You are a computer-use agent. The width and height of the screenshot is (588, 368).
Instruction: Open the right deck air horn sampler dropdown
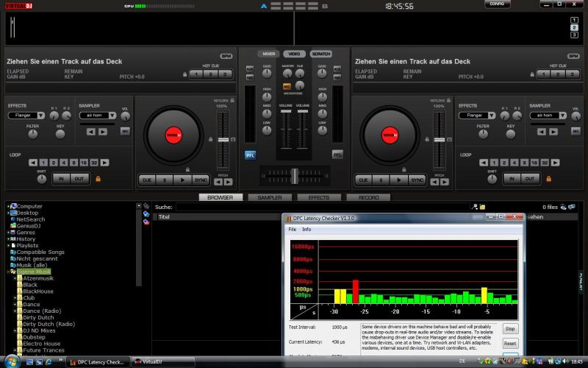coord(562,116)
